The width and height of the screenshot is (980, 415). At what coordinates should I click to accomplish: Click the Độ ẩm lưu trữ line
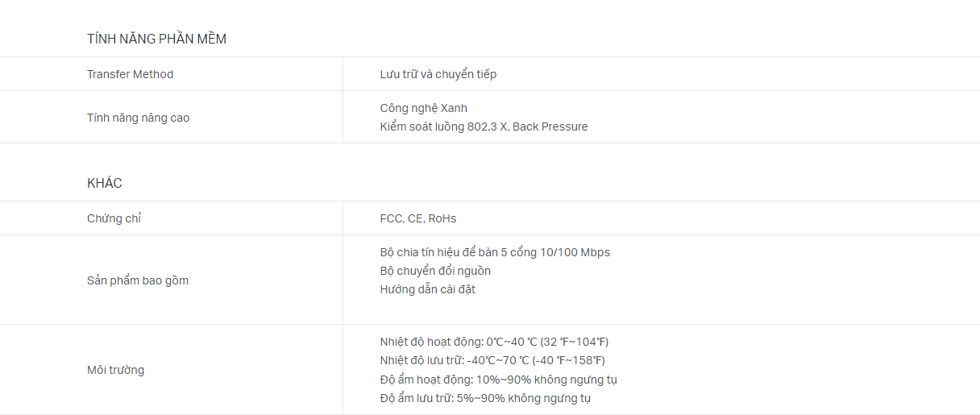click(485, 398)
